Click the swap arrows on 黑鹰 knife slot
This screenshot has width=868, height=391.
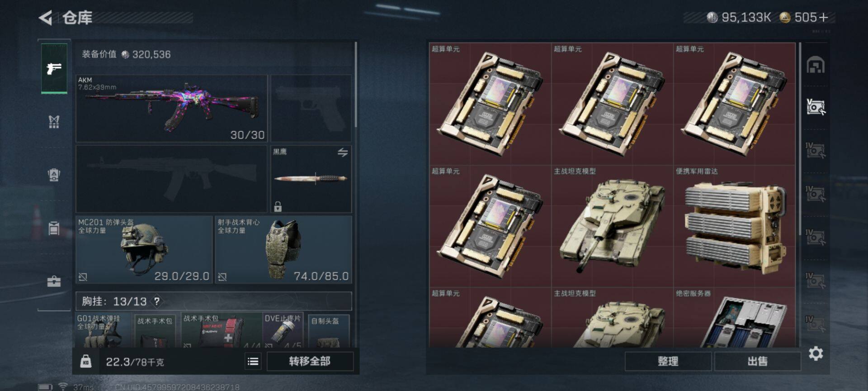tap(343, 153)
